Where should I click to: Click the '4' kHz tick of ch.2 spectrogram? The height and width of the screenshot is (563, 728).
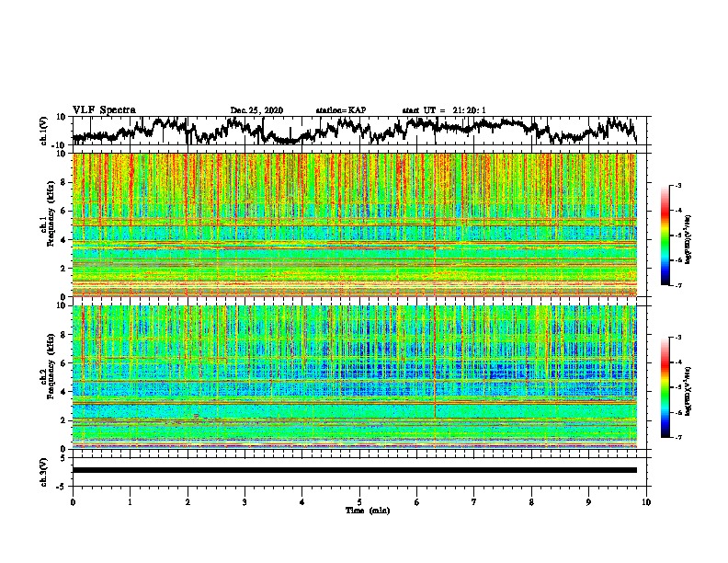coord(64,392)
